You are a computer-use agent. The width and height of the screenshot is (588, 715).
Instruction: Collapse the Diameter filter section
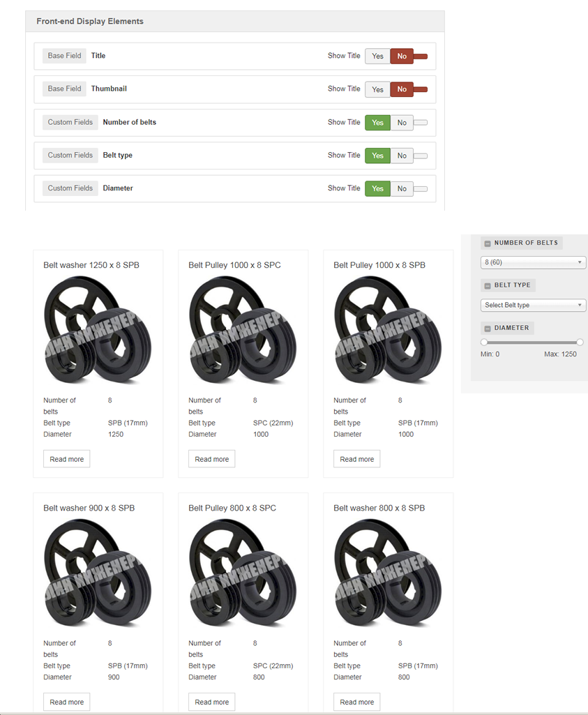click(x=487, y=329)
